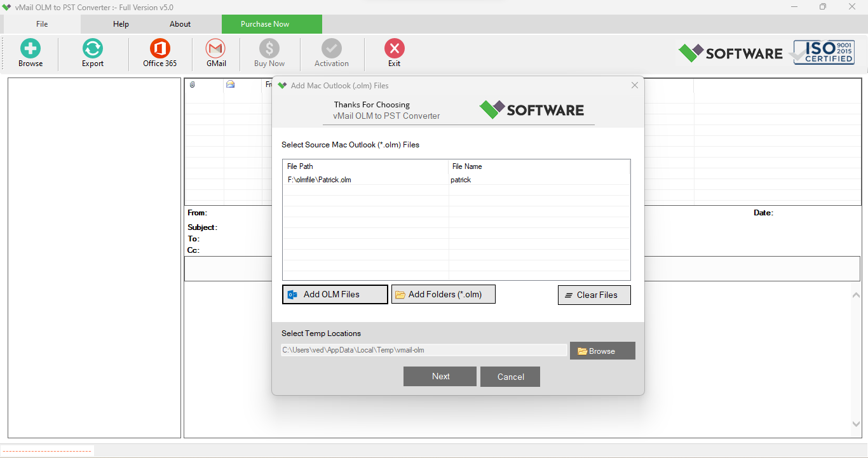868x458 pixels.
Task: Click the patrick file name cell
Action: 461,180
